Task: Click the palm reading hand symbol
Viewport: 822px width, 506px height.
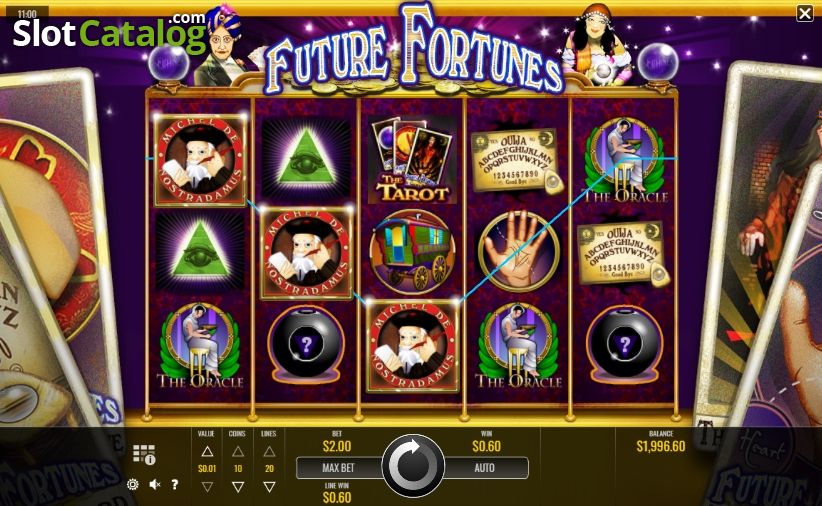Action: (x=518, y=252)
